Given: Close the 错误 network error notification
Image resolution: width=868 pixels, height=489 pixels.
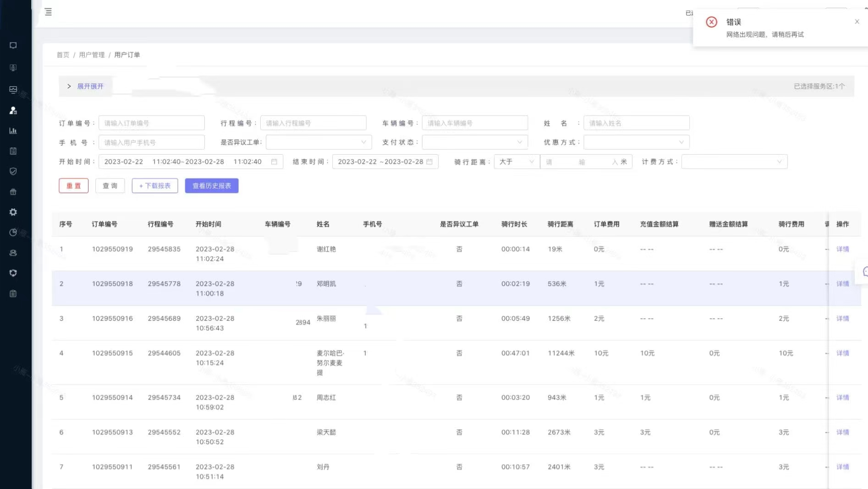Looking at the screenshot, I should coord(857,22).
